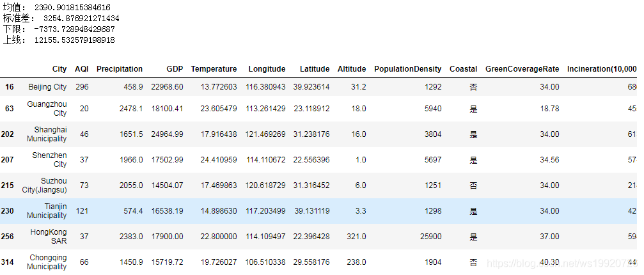Click the Coastal column header
This screenshot has width=644, height=275.
click(463, 69)
